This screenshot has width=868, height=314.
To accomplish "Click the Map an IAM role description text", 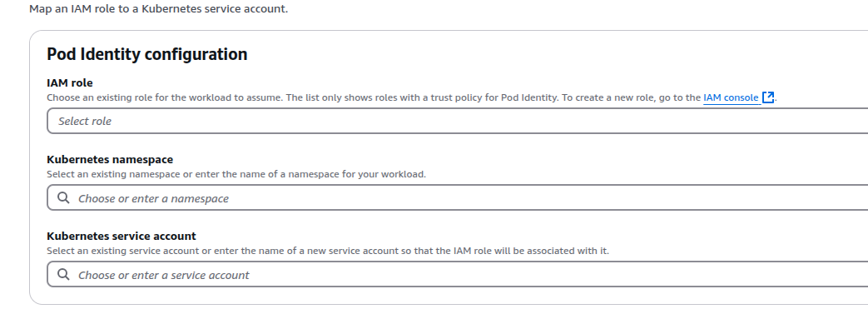I will point(159,9).
